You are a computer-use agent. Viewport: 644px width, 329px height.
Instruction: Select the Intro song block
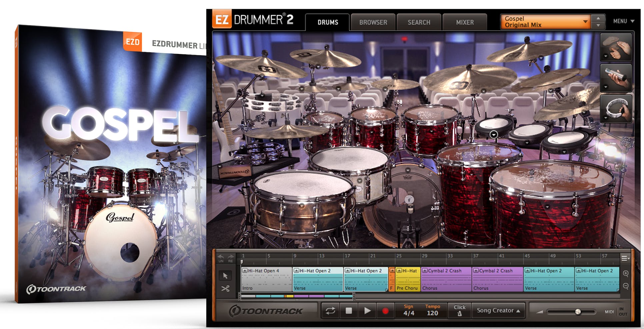click(266, 279)
